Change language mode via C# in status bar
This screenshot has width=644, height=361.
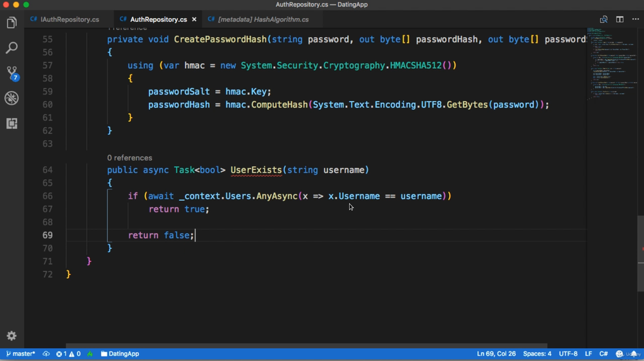pyautogui.click(x=603, y=354)
